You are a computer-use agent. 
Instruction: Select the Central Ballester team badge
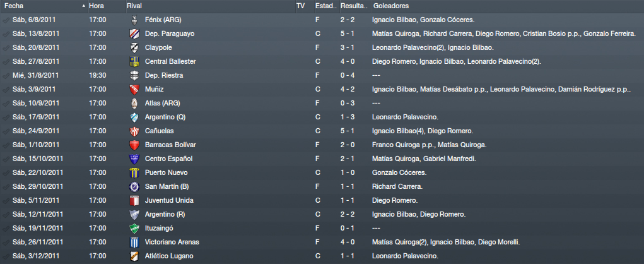coord(134,62)
